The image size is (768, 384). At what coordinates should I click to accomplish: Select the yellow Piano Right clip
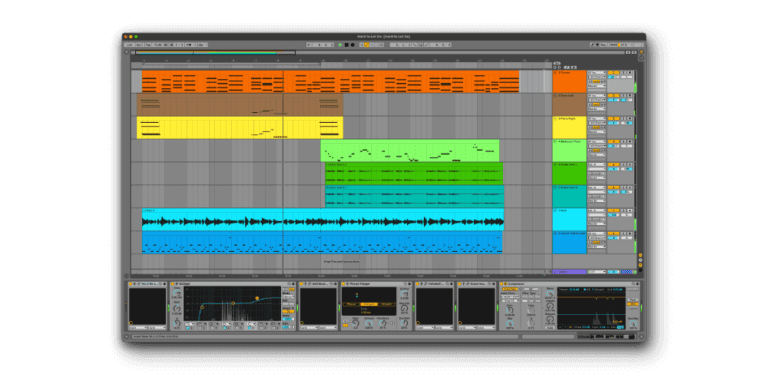coord(240,127)
